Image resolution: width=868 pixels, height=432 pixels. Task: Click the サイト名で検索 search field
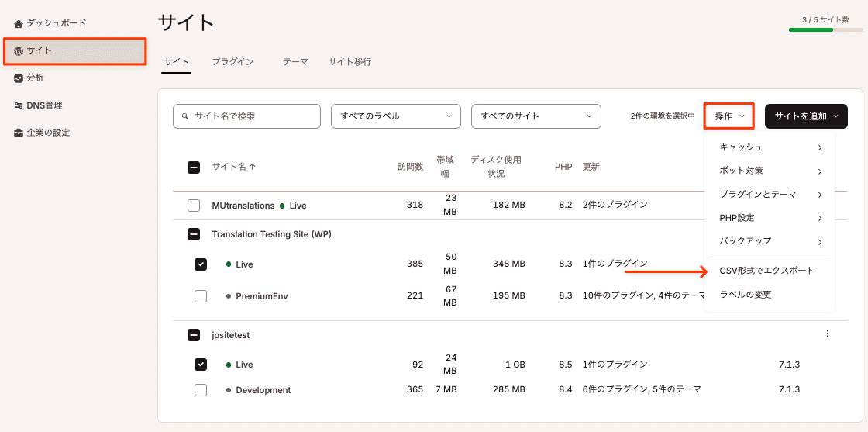point(247,116)
